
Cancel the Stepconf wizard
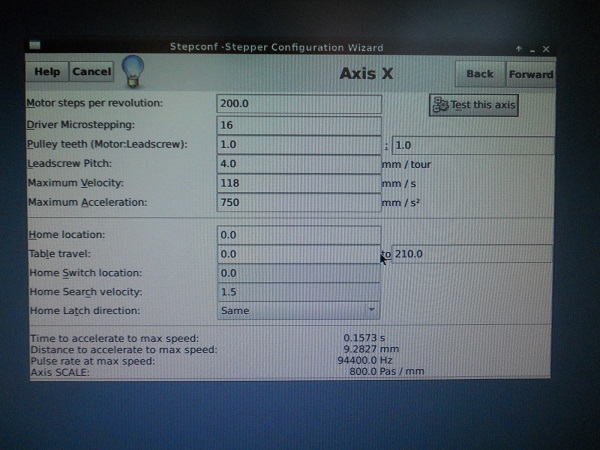[x=91, y=72]
